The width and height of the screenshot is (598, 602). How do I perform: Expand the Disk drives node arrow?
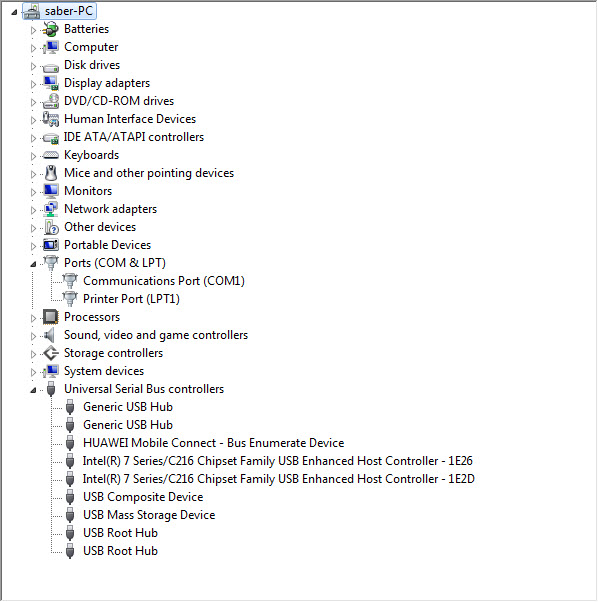click(x=33, y=66)
